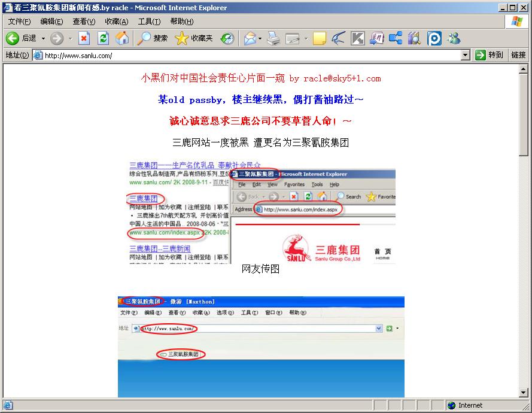Click the purple En send icon
This screenshot has height=413, width=532.
click(376, 38)
